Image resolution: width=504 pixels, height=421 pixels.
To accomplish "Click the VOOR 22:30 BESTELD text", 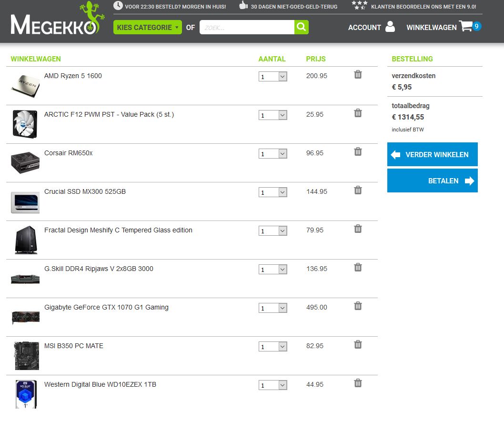I will 175,7.
